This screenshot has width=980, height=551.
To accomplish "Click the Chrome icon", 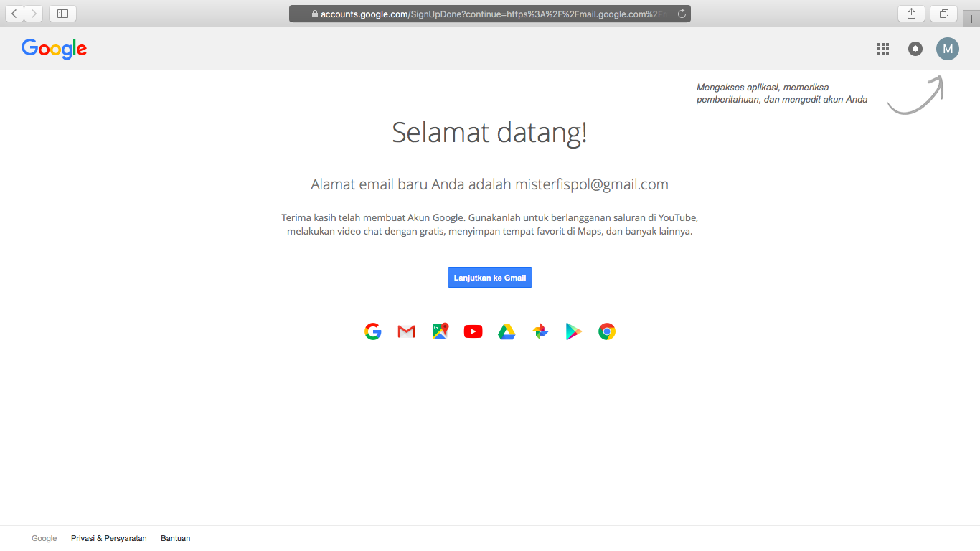I will [607, 331].
